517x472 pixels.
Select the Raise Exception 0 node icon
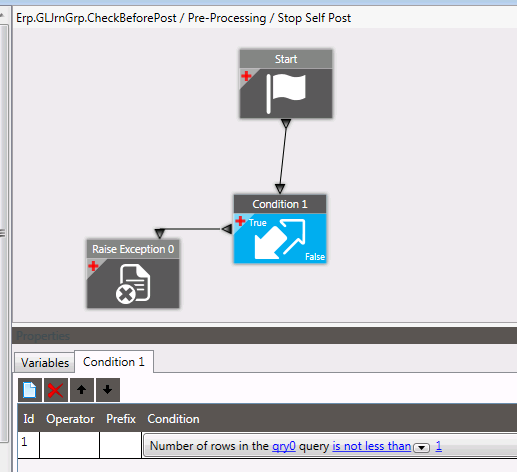click(x=133, y=283)
